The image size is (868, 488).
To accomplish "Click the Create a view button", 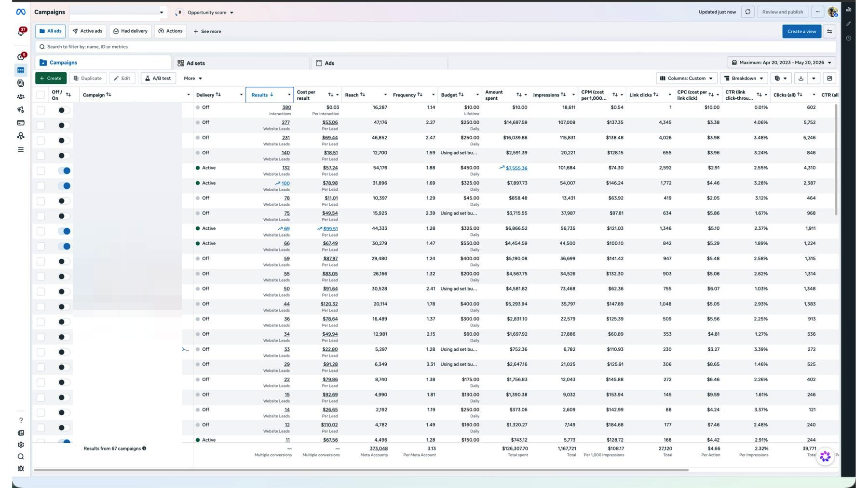I will pyautogui.click(x=801, y=31).
